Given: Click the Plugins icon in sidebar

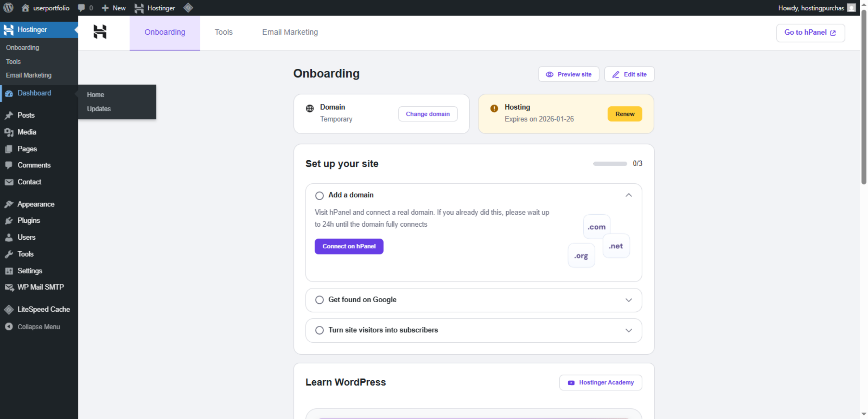Looking at the screenshot, I should tap(9, 221).
